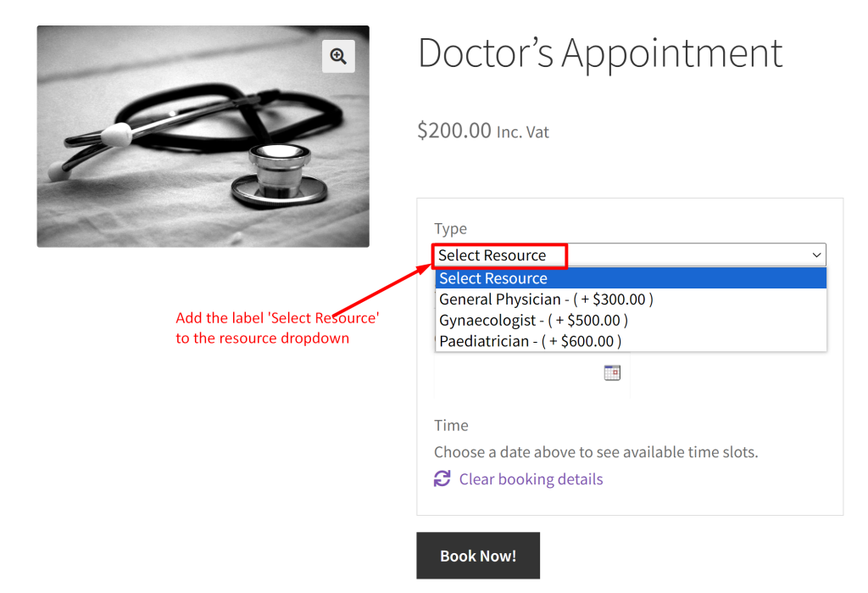Click the Clear booking details link

(530, 479)
